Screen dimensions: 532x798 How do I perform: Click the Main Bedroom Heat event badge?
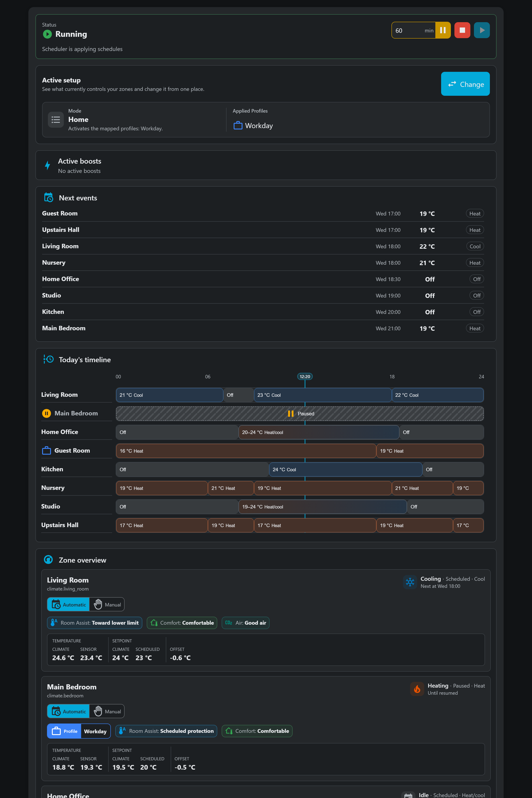tap(475, 329)
